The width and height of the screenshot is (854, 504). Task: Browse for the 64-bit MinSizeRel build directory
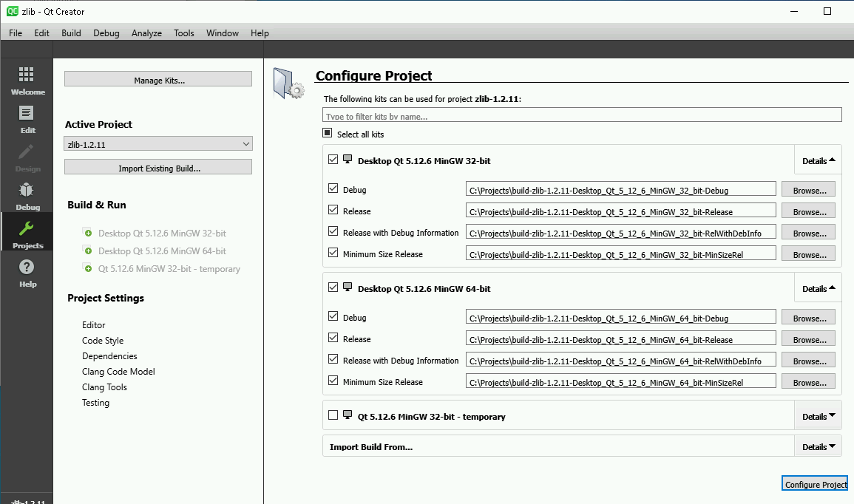pos(809,381)
